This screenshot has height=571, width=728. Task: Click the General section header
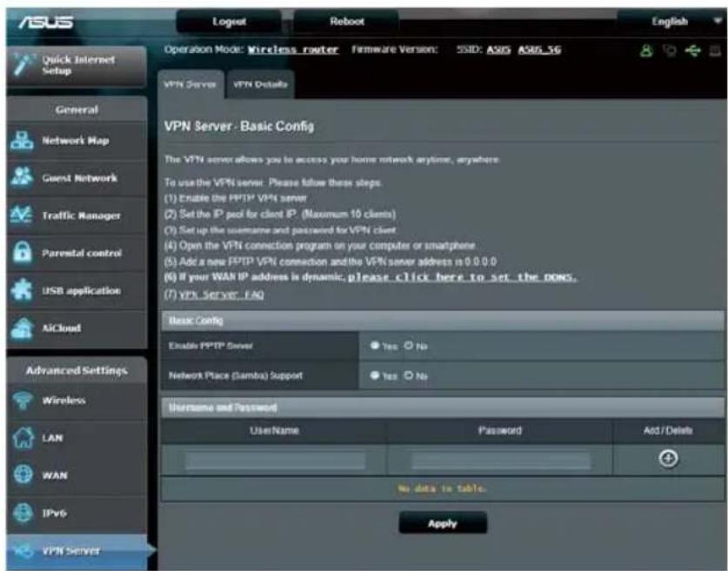click(x=77, y=110)
